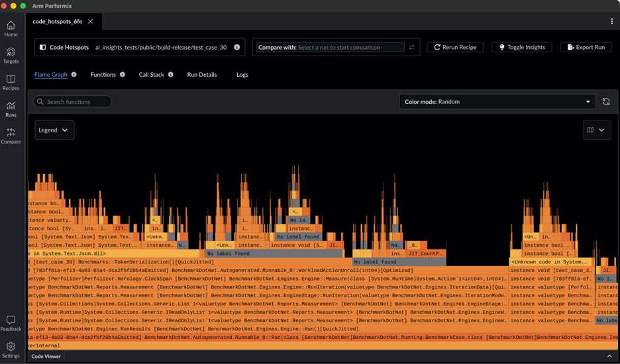
Task: Select the Engine::Run()[QuickJitted] flame frame
Action: 323,329
